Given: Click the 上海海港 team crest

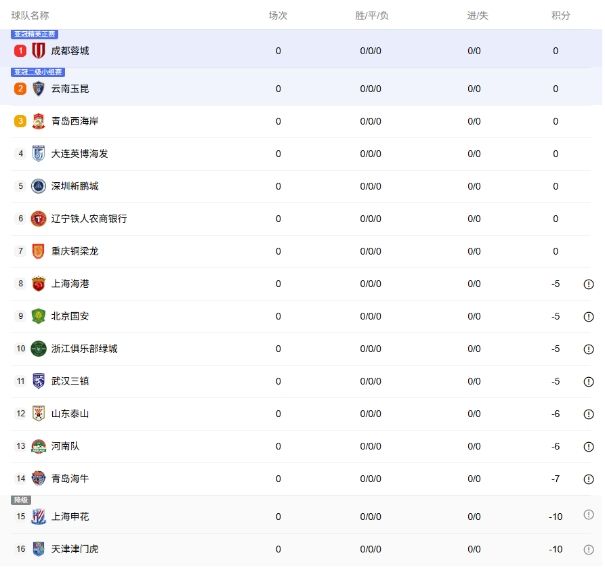Looking at the screenshot, I should 38,284.
